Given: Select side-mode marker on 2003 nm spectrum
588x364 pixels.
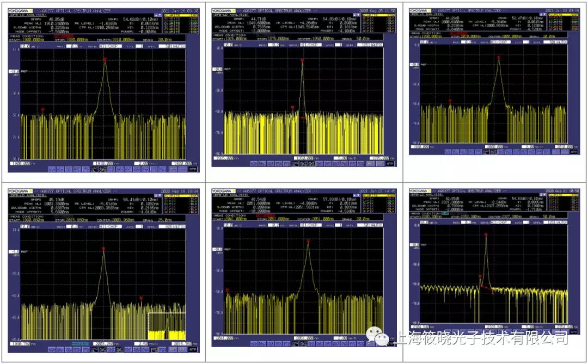Looking at the screenshot, I should [142, 298].
